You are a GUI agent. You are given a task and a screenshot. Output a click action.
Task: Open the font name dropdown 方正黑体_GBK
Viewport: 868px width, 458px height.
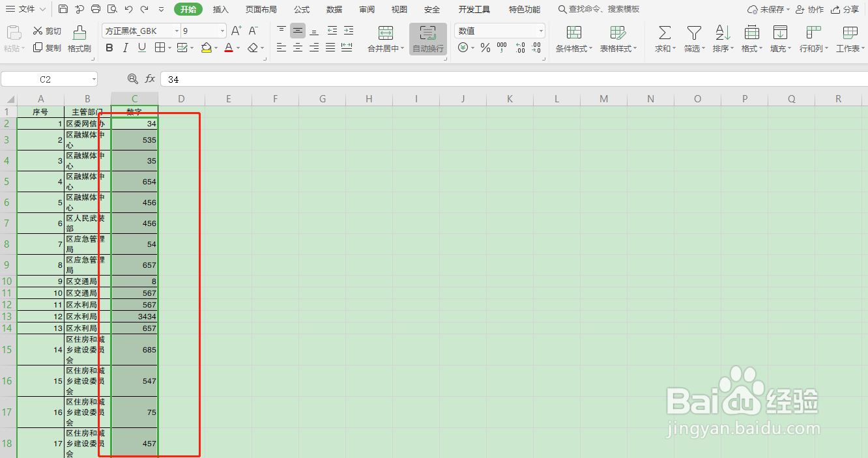(x=177, y=31)
